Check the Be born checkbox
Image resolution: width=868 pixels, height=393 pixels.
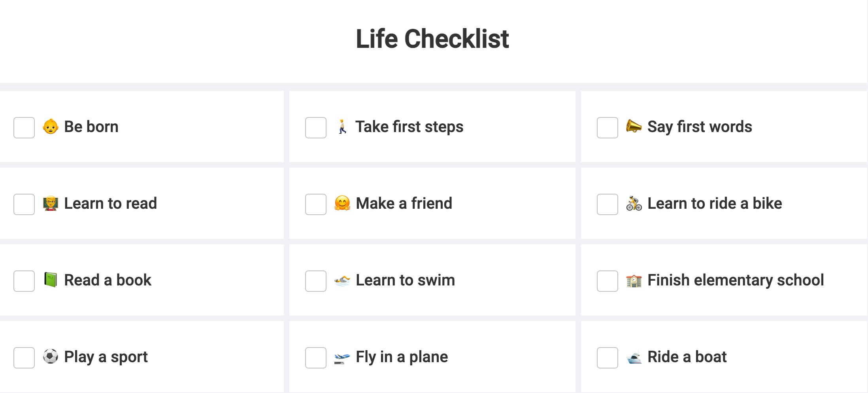pyautogui.click(x=24, y=128)
